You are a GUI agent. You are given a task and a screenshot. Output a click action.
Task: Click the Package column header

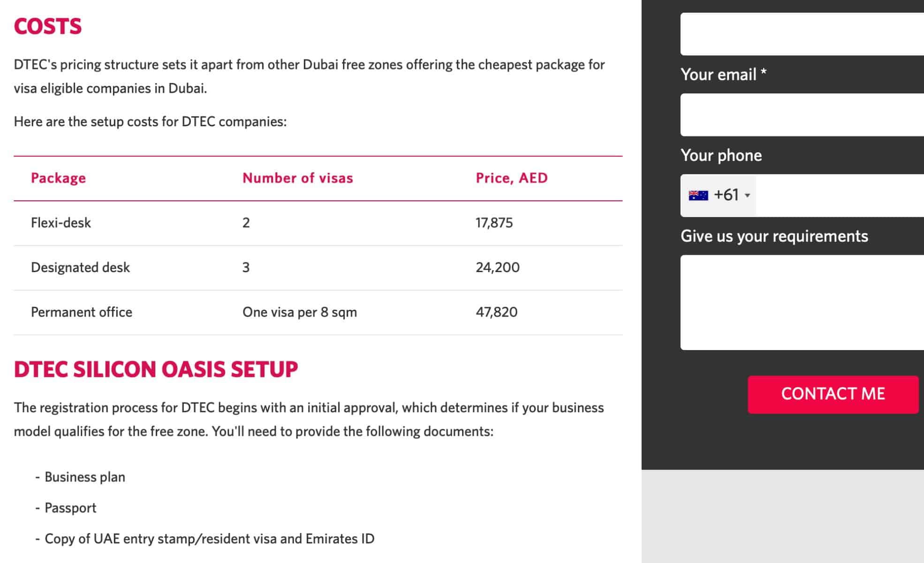58,178
